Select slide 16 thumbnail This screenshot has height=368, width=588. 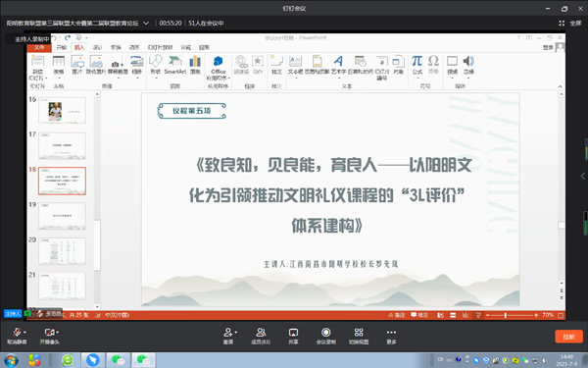(x=63, y=110)
